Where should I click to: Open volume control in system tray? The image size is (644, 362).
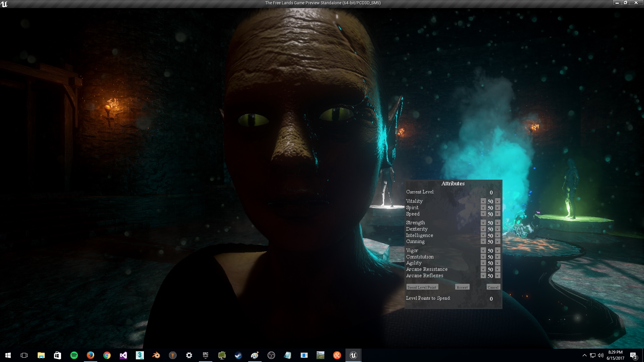(600, 355)
